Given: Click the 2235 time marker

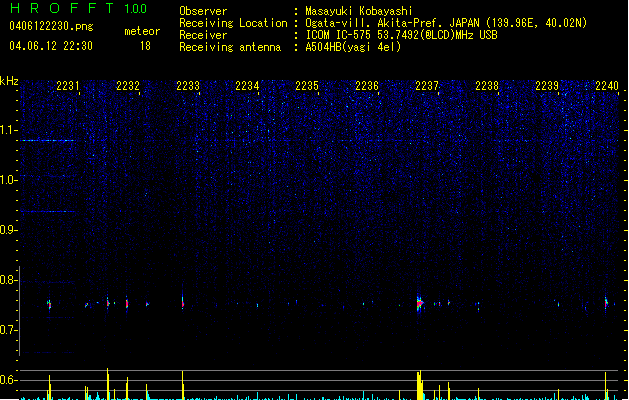Looking at the screenshot, I should [307, 86].
